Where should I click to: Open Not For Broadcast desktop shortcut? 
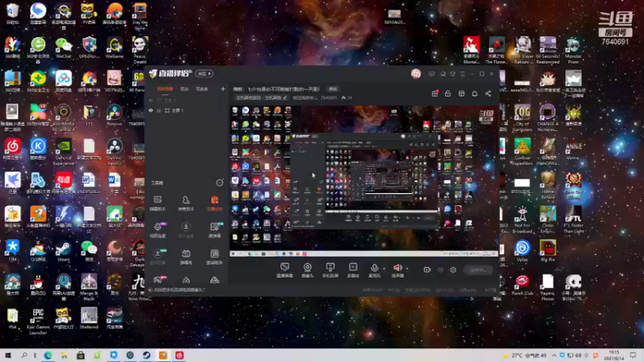(x=522, y=220)
